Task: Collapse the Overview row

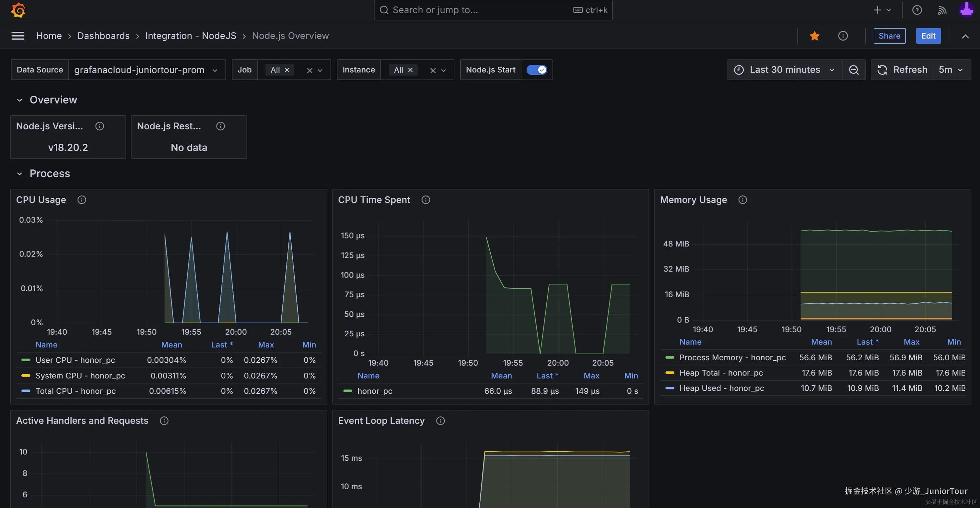Action: 19,100
